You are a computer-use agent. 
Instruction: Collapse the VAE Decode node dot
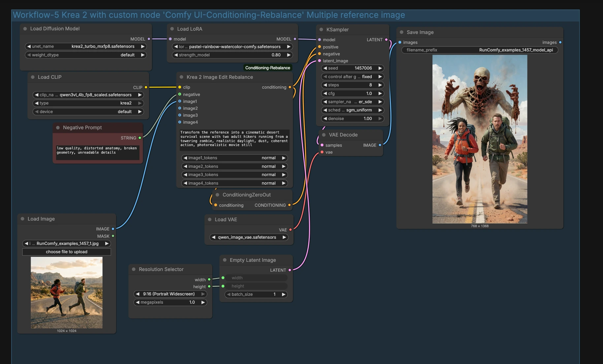pyautogui.click(x=324, y=135)
